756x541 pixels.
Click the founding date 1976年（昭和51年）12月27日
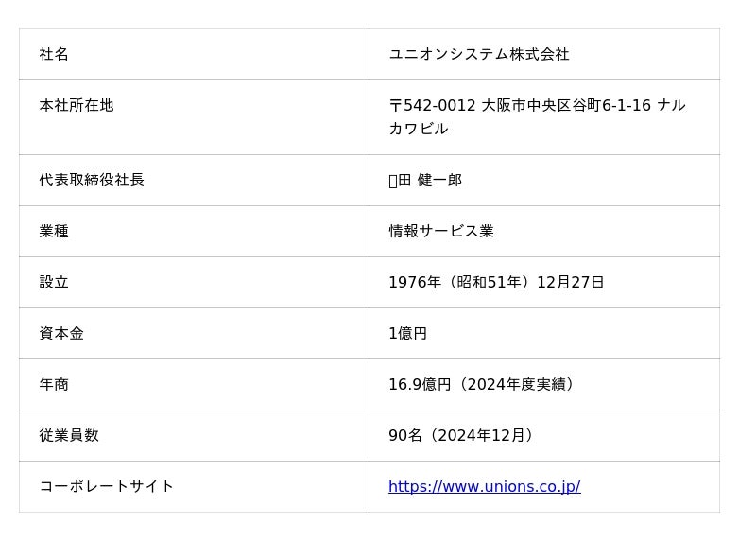496,282
